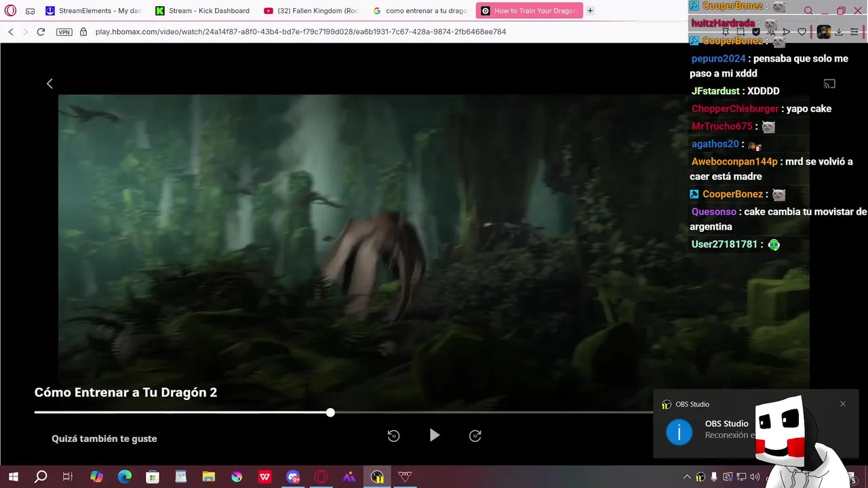Click Aweboconpan144p username in chat
The height and width of the screenshot is (488, 868).
pyautogui.click(x=734, y=162)
